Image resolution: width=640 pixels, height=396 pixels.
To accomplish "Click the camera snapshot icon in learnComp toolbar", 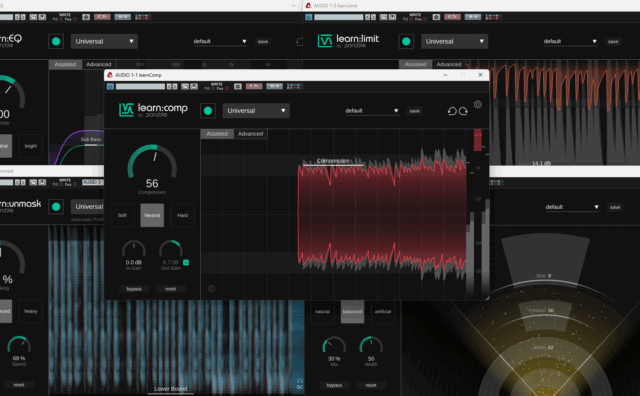I will [238, 87].
